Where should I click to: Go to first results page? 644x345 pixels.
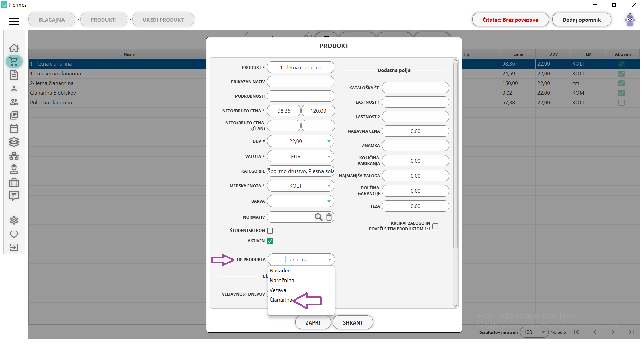pos(576,332)
